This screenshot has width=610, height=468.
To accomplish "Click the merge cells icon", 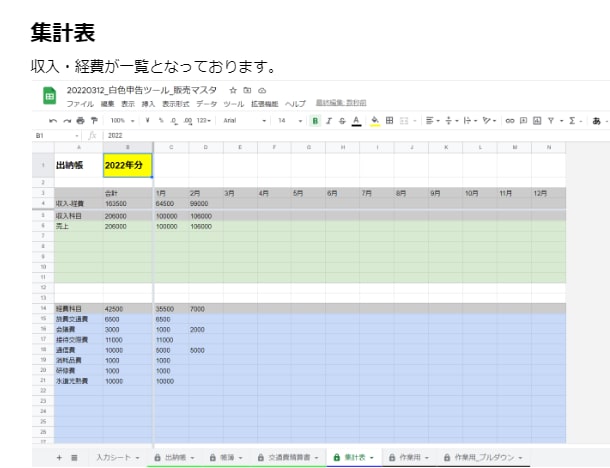I will [x=404, y=121].
